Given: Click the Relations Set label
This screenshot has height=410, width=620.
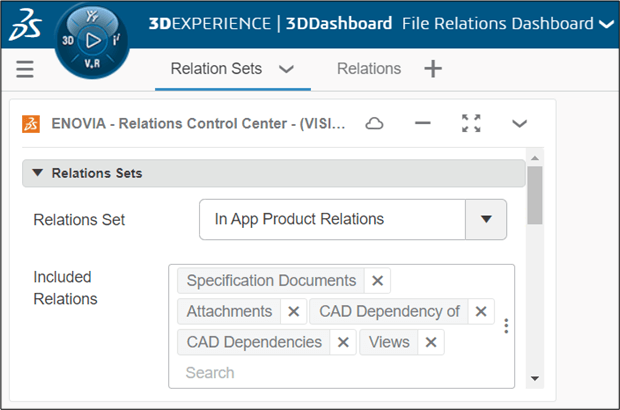Looking at the screenshot, I should [79, 220].
